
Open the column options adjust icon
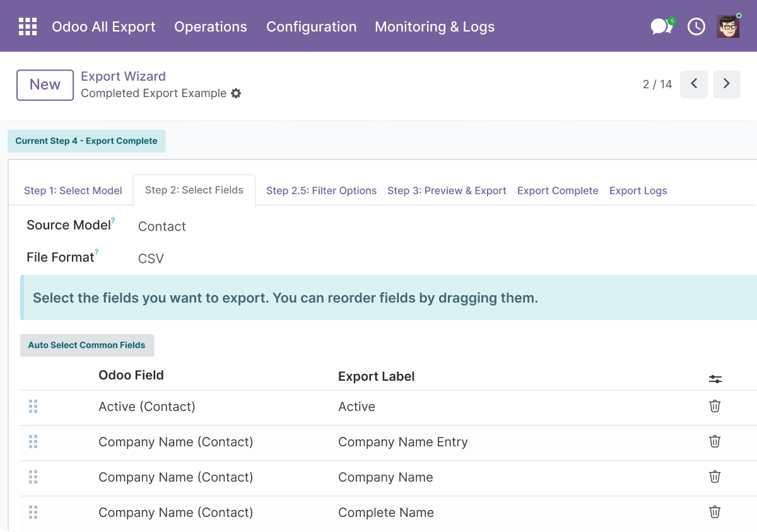pos(715,379)
